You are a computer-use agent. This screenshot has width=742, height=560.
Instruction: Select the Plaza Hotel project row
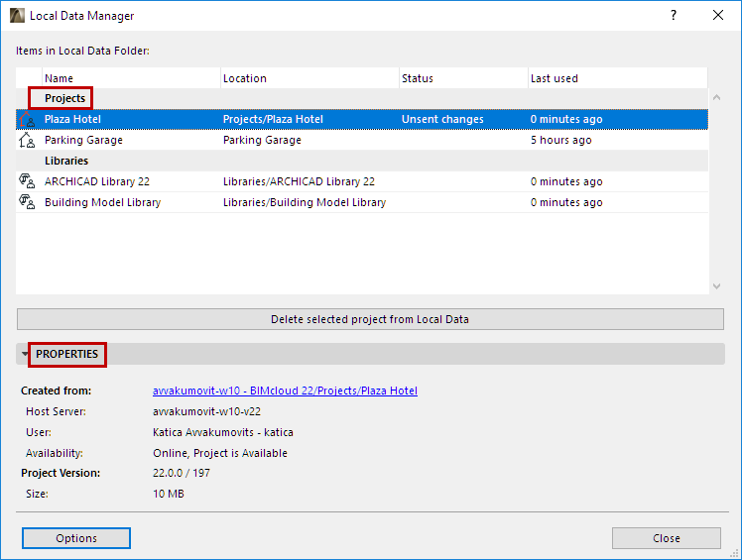pyautogui.click(x=362, y=119)
